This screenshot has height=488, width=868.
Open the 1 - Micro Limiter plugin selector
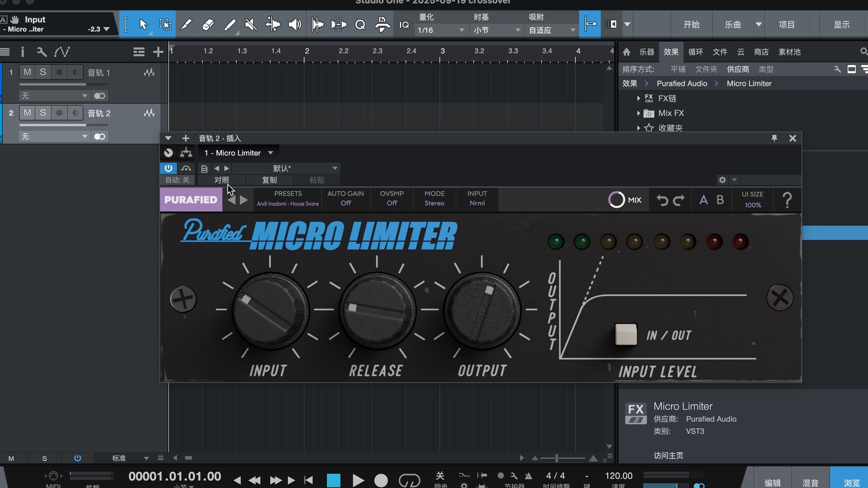239,153
